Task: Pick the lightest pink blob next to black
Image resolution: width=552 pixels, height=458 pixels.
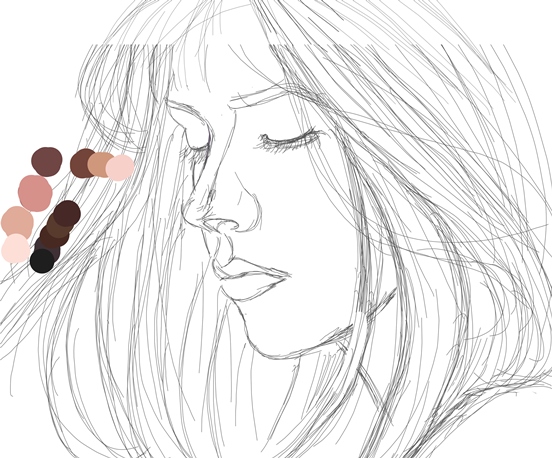Action: [15, 249]
